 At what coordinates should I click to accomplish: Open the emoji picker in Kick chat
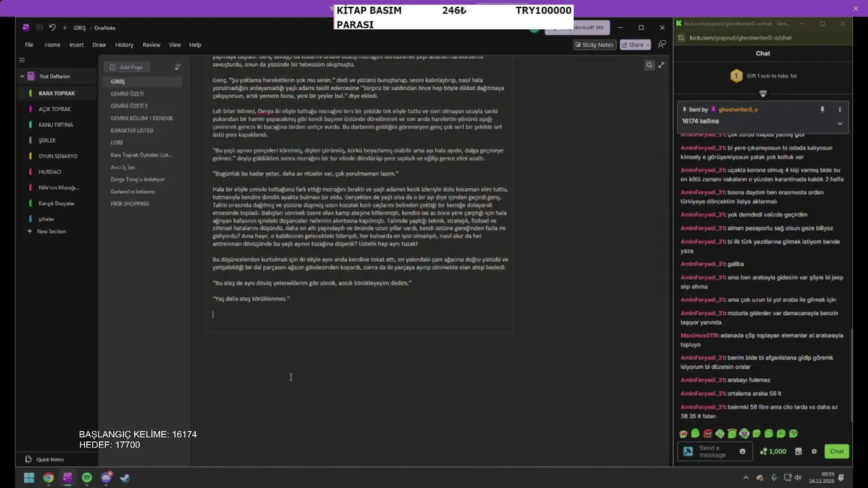743,451
